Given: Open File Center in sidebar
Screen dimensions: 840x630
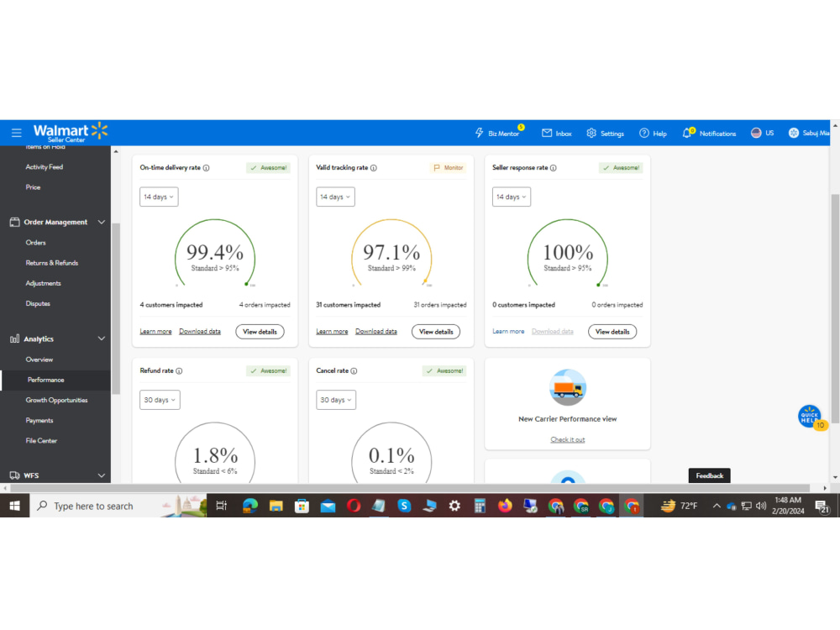Looking at the screenshot, I should pyautogui.click(x=41, y=441).
